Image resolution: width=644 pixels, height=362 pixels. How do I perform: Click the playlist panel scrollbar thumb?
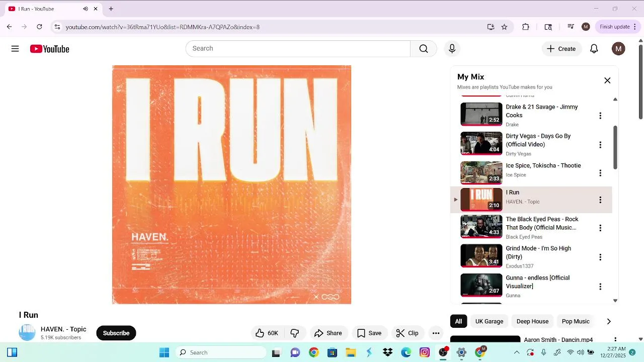[x=615, y=147]
